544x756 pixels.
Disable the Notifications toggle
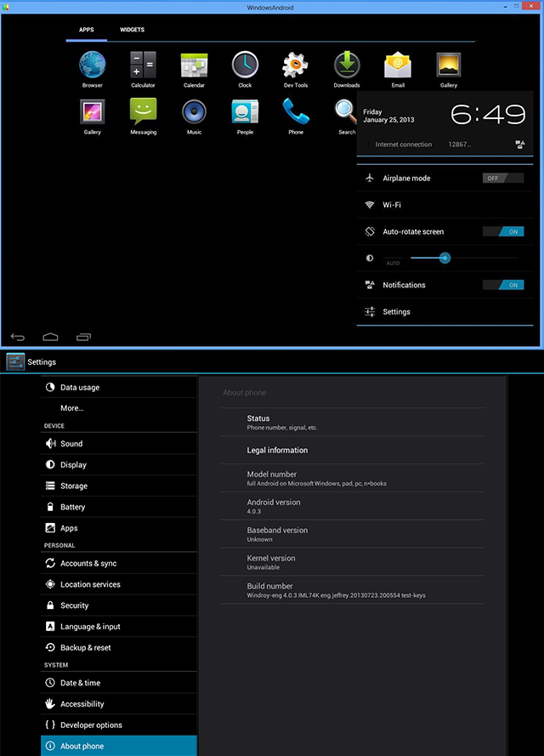502,285
